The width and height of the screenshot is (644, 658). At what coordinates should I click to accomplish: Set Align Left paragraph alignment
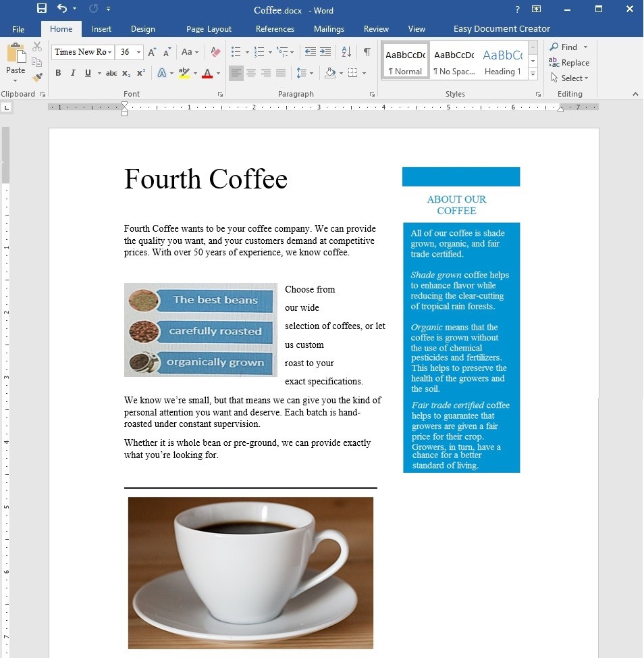pyautogui.click(x=236, y=73)
